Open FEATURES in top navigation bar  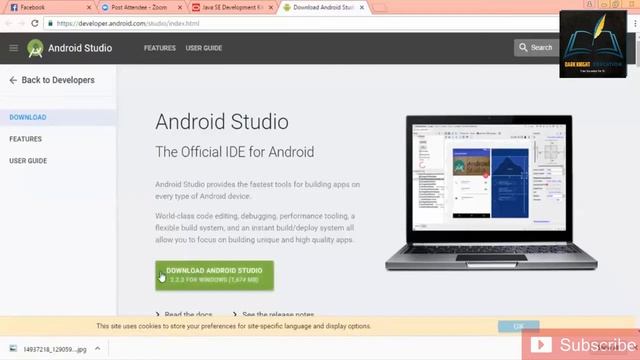pyautogui.click(x=160, y=48)
